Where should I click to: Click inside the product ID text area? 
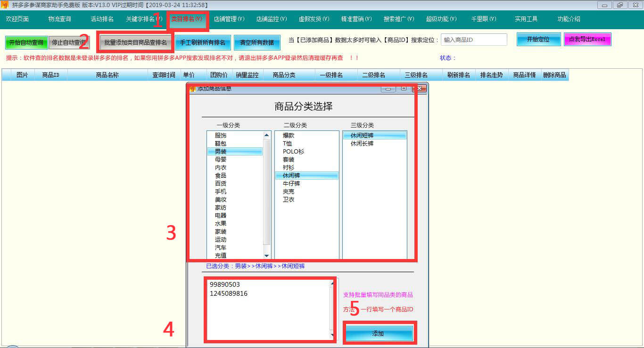pyautogui.click(x=269, y=309)
